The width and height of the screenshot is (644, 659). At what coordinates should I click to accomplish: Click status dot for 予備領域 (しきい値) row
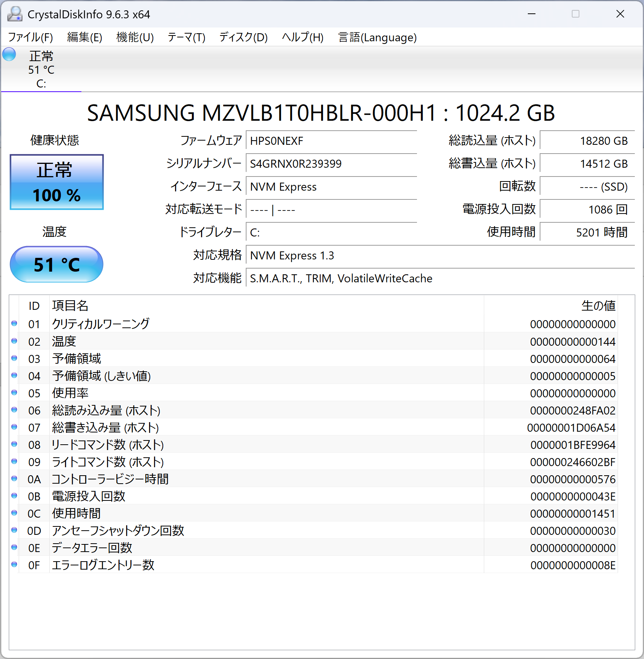(x=14, y=375)
